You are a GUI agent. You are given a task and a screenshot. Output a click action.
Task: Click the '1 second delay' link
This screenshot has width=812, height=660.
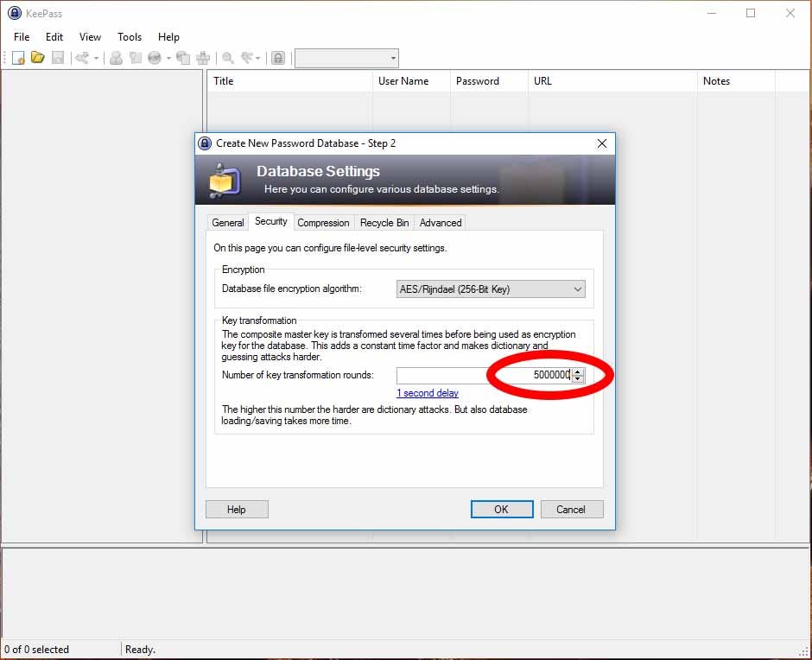(x=428, y=393)
